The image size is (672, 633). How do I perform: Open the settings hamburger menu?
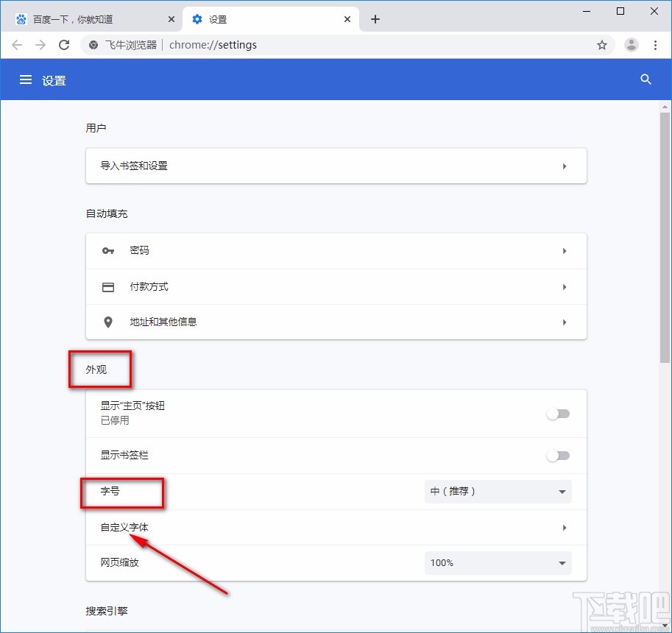tap(26, 79)
